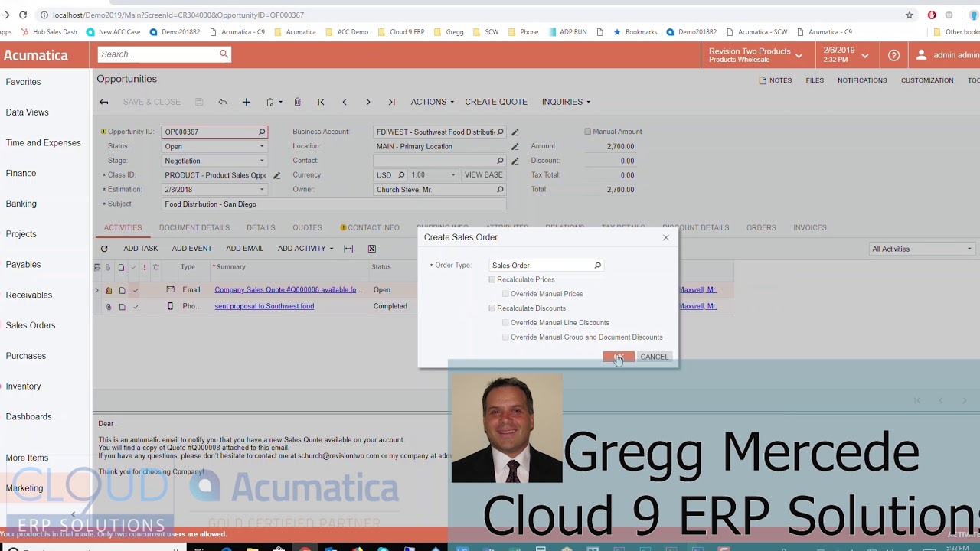Click the View Base button

click(484, 175)
